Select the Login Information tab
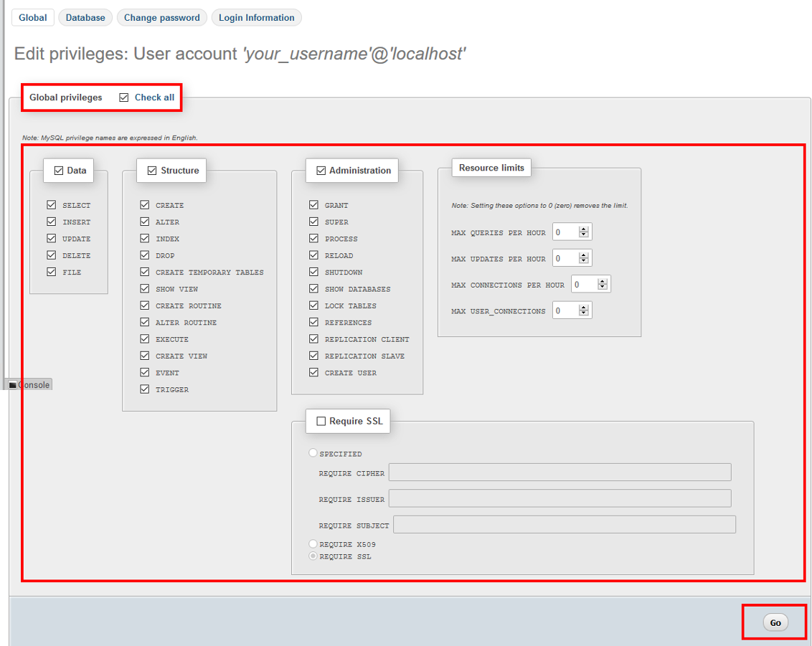This screenshot has height=646, width=812. (x=256, y=18)
